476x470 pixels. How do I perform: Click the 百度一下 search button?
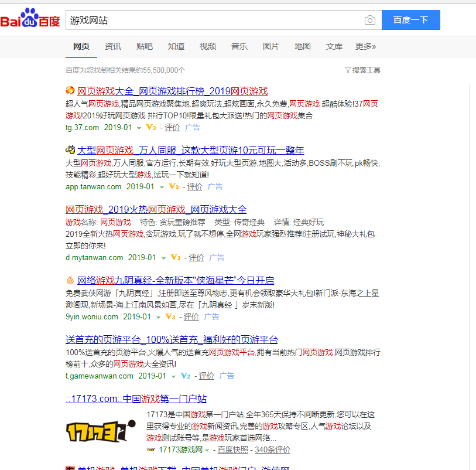[x=410, y=20]
